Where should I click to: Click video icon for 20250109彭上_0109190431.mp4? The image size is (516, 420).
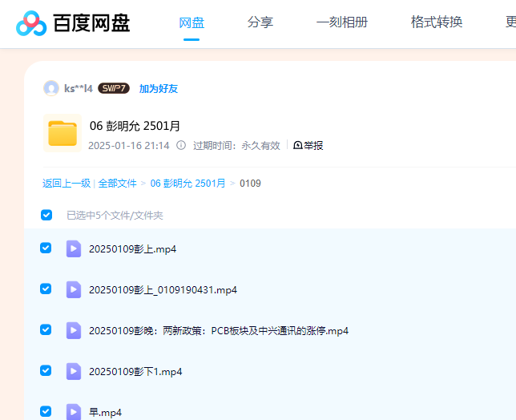(74, 289)
